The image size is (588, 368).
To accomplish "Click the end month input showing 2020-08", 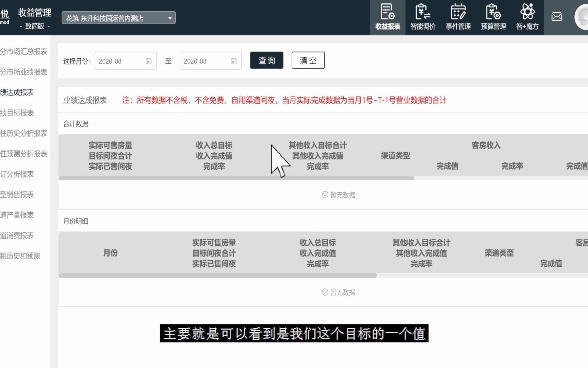I will tap(211, 61).
